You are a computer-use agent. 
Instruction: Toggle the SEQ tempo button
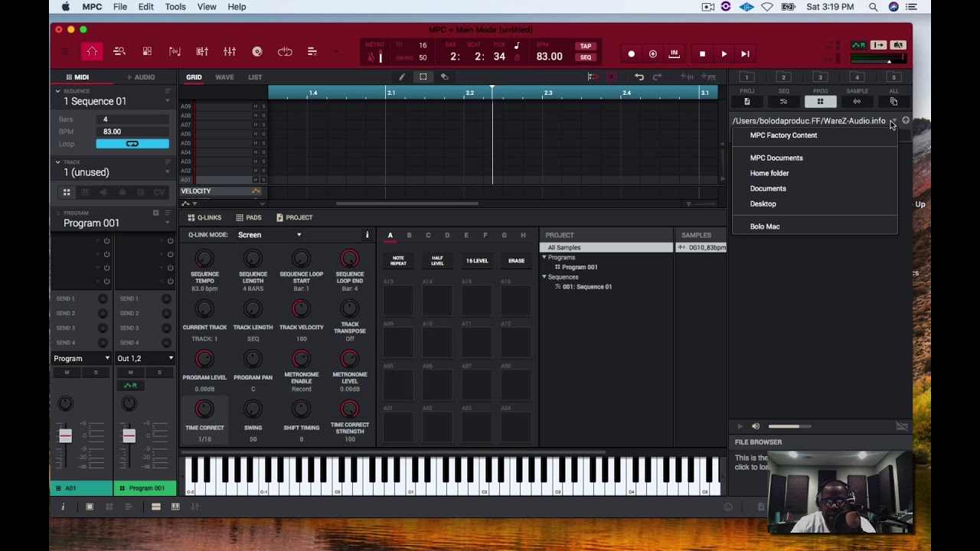(586, 57)
